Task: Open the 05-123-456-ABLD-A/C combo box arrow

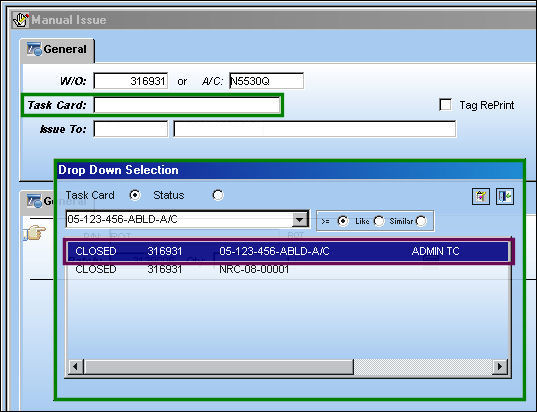Action: (300, 219)
